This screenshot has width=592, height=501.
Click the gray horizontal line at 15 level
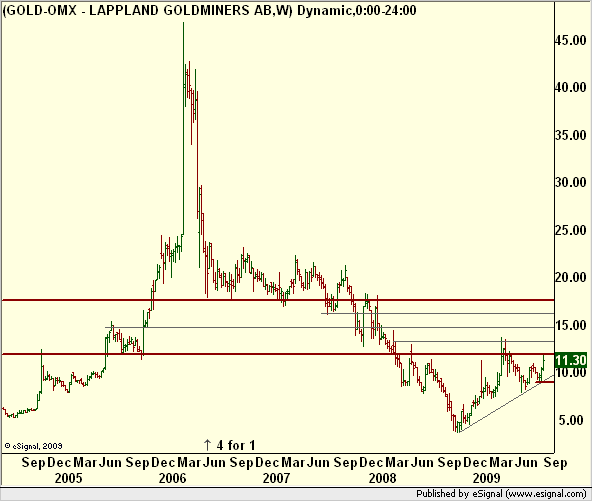click(329, 327)
